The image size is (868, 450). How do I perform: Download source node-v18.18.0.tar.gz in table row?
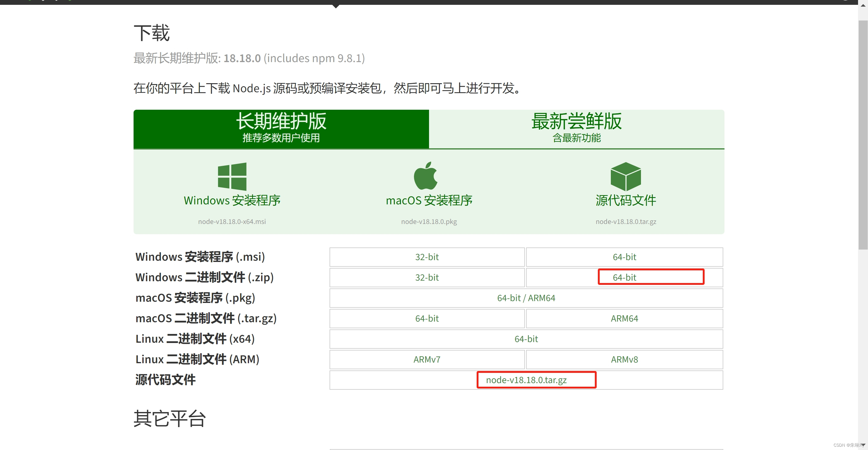526,380
